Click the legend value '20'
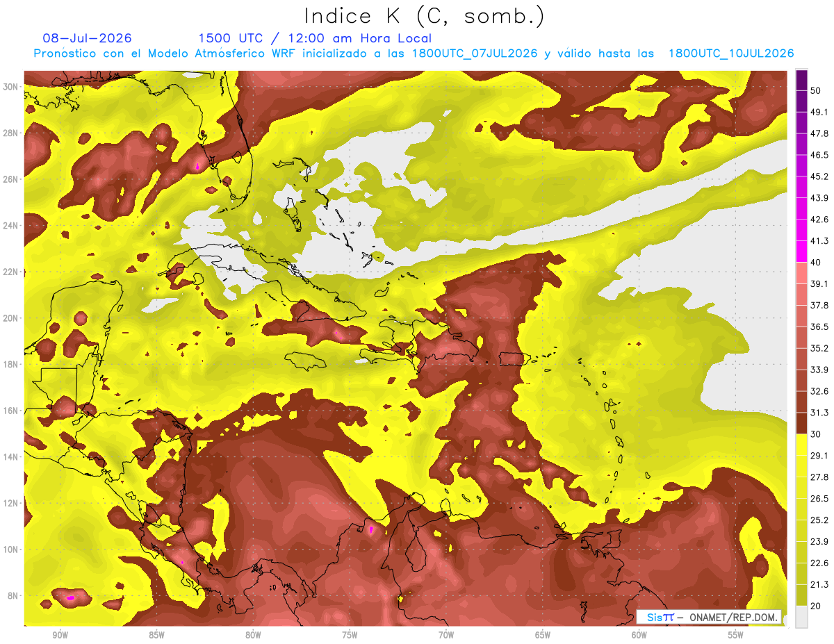834x644 pixels. click(x=817, y=606)
